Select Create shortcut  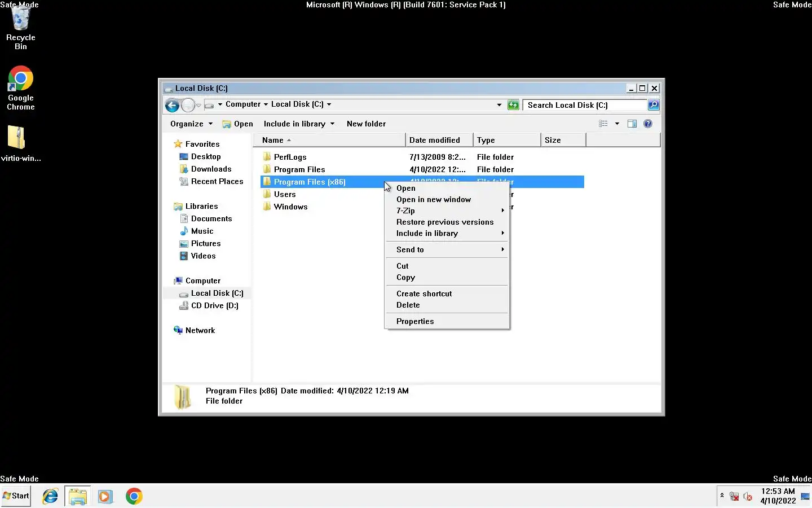(448, 294)
